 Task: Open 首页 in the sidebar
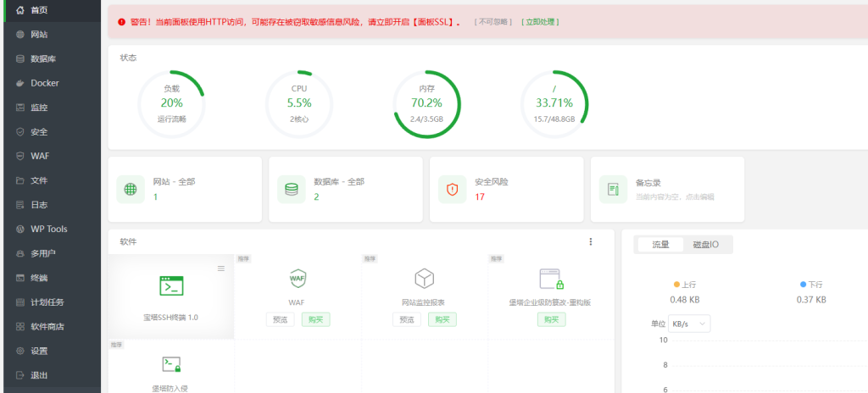click(50, 10)
